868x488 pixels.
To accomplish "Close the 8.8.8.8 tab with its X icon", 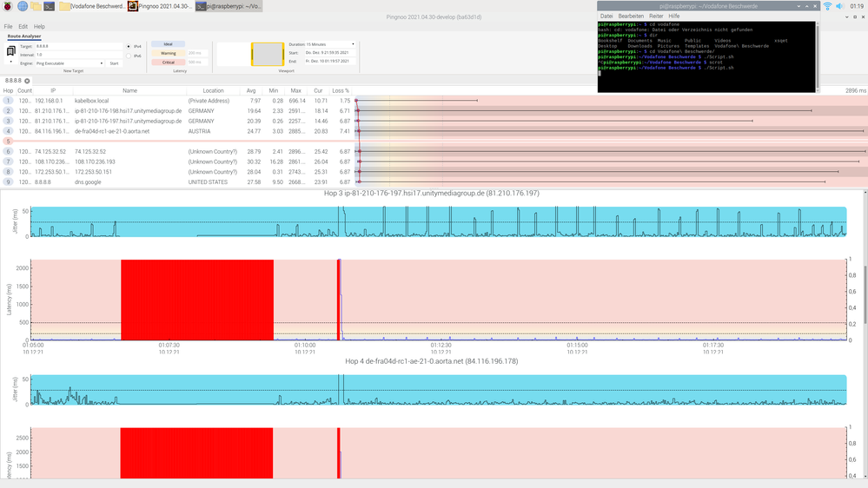I will coord(27,81).
